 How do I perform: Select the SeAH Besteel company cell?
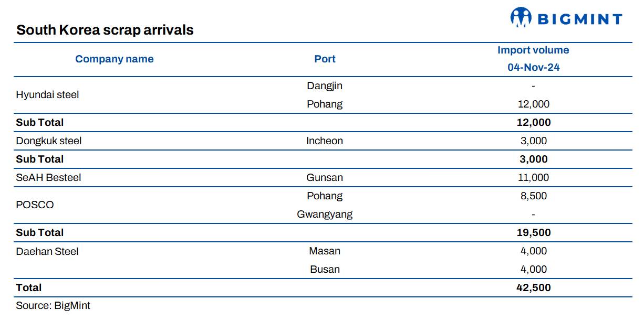click(48, 177)
